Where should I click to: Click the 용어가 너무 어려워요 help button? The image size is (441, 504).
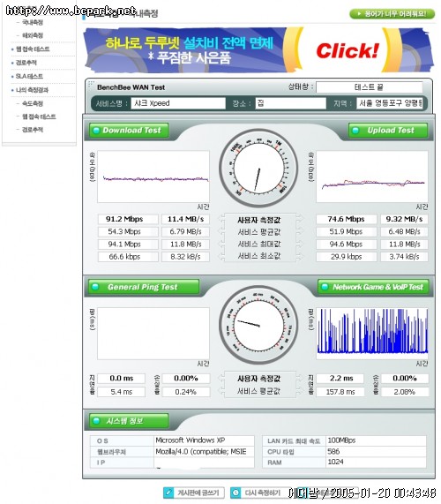392,14
